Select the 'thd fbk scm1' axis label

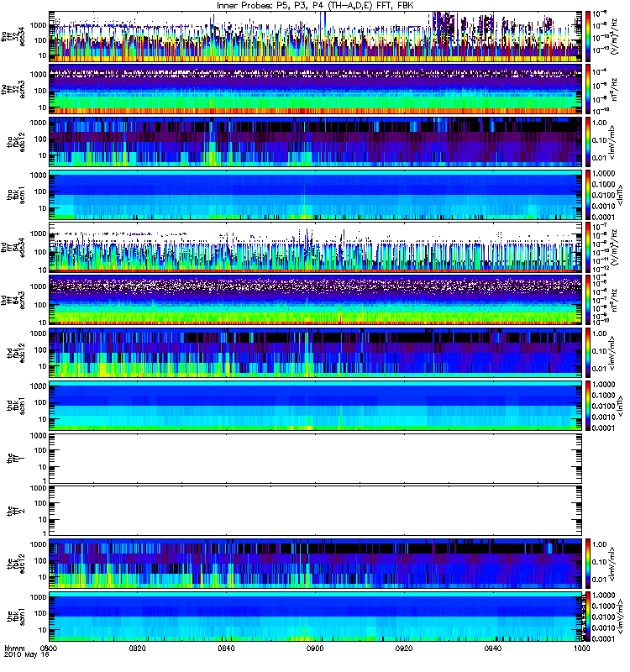tap(16, 406)
